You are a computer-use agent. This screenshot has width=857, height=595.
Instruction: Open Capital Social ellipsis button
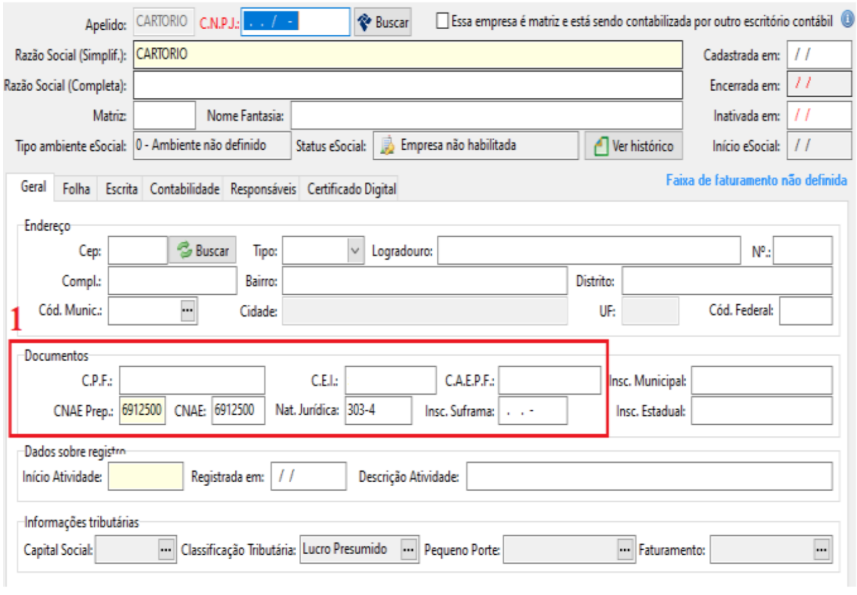pyautogui.click(x=166, y=550)
